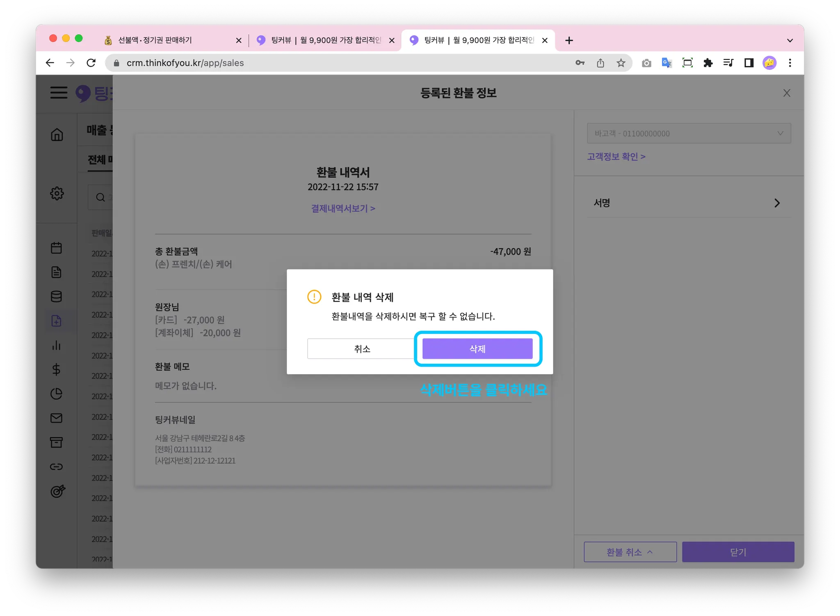
Task: Switch to the 선불액·정기권 판매하기 tab
Action: tap(155, 40)
